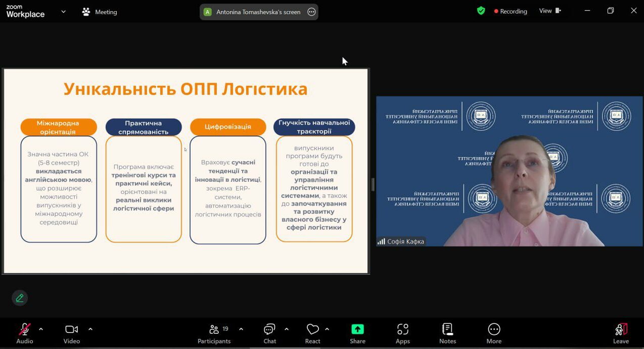Viewport: 644px width, 349px height.
Task: Click the divider handle between slide and video
Action: 373,184
